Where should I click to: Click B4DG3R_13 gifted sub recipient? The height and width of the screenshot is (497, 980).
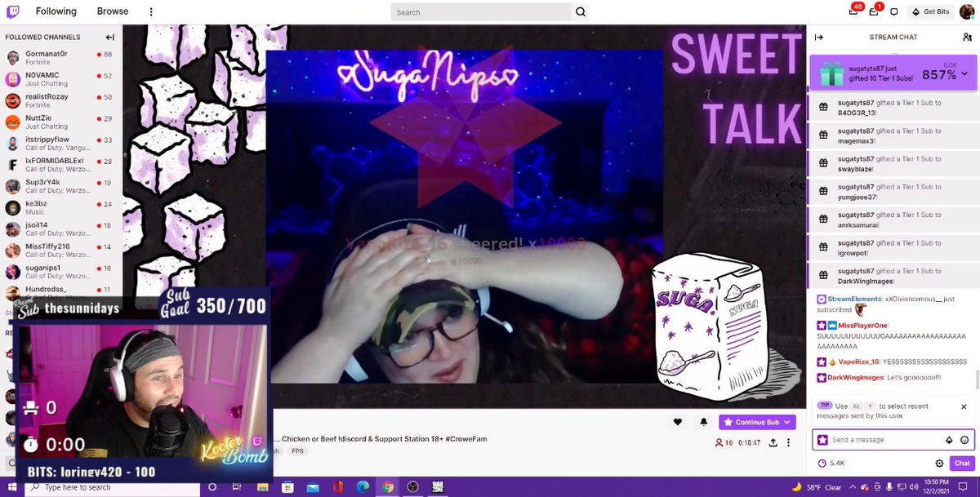coord(857,113)
